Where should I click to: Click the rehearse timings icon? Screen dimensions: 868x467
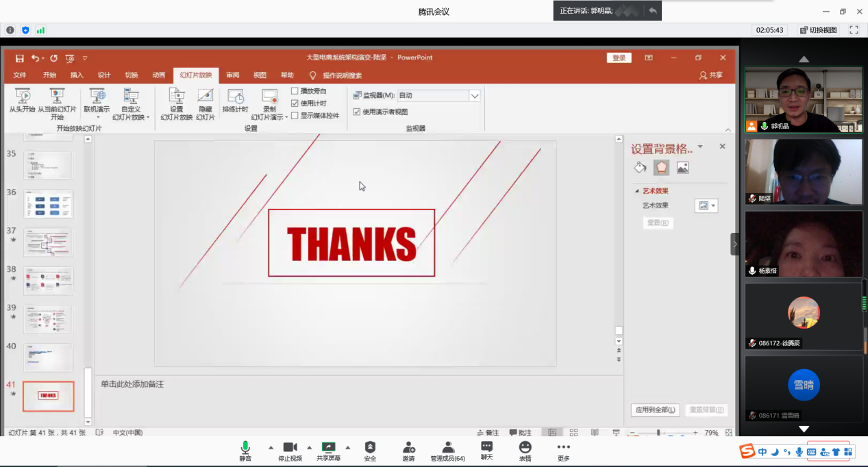click(235, 97)
